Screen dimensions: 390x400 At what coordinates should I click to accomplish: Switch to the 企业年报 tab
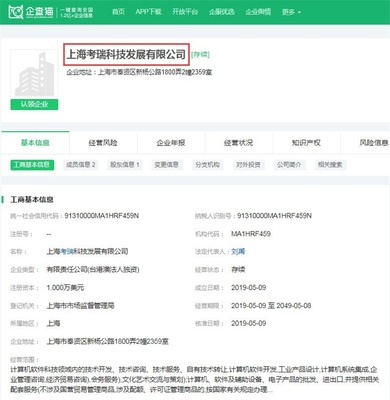coord(171,143)
